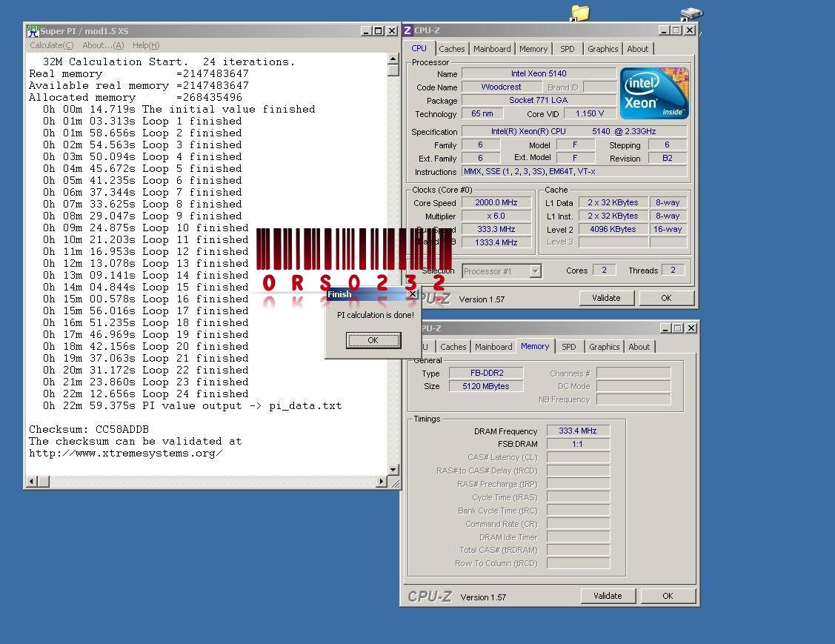Maximize the Super PI window
Screen dimensions: 835x644
378,31
